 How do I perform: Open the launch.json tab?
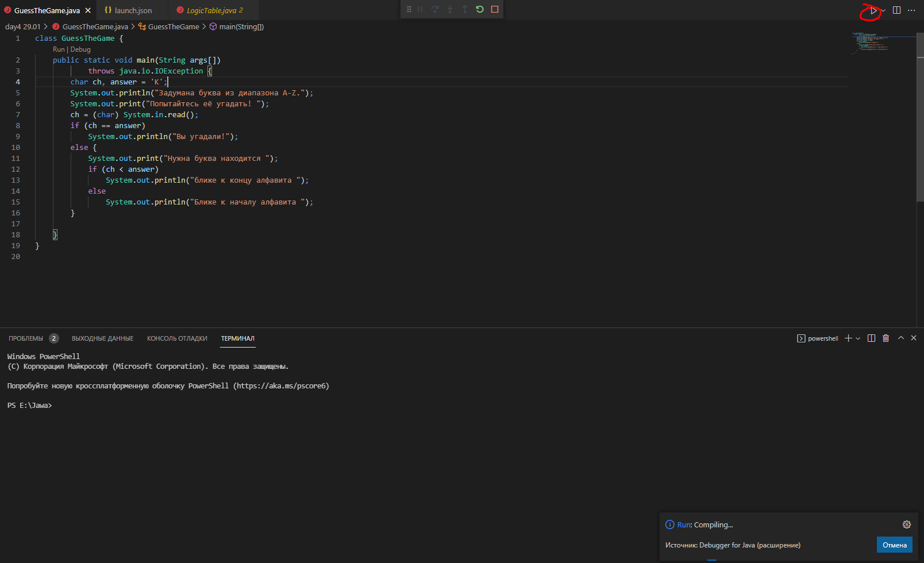click(133, 10)
